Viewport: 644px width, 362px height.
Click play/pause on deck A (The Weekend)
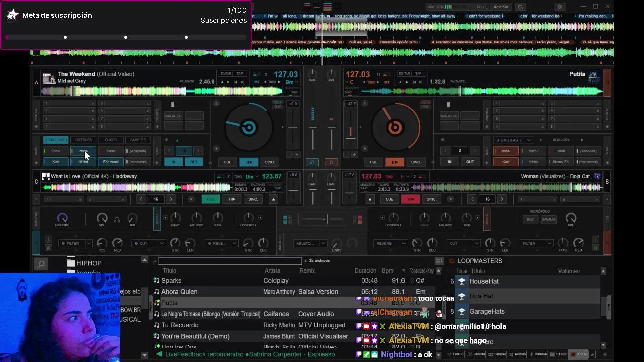tap(249, 162)
